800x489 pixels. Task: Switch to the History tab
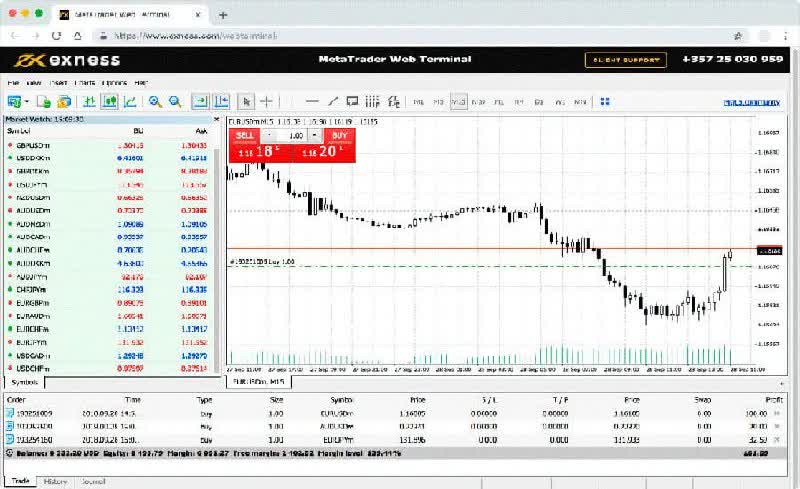point(54,482)
